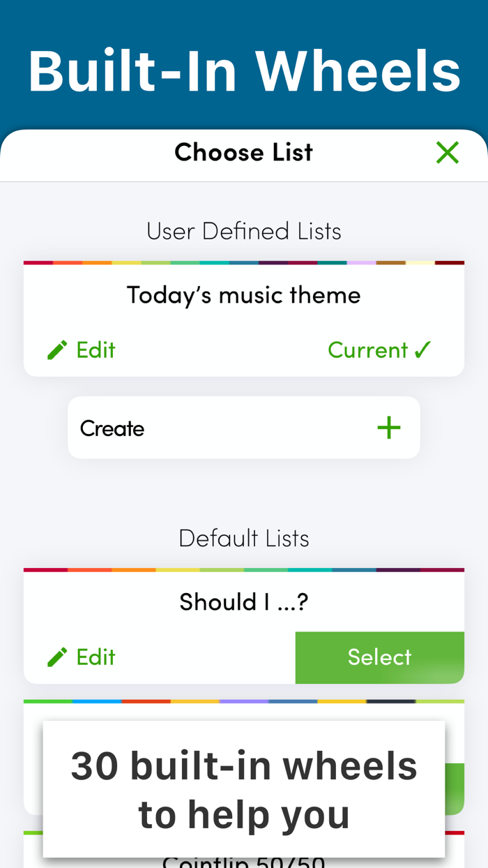This screenshot has height=868, width=488.
Task: Choose the Coinflip 50/50 default wheel
Action: click(x=243, y=858)
